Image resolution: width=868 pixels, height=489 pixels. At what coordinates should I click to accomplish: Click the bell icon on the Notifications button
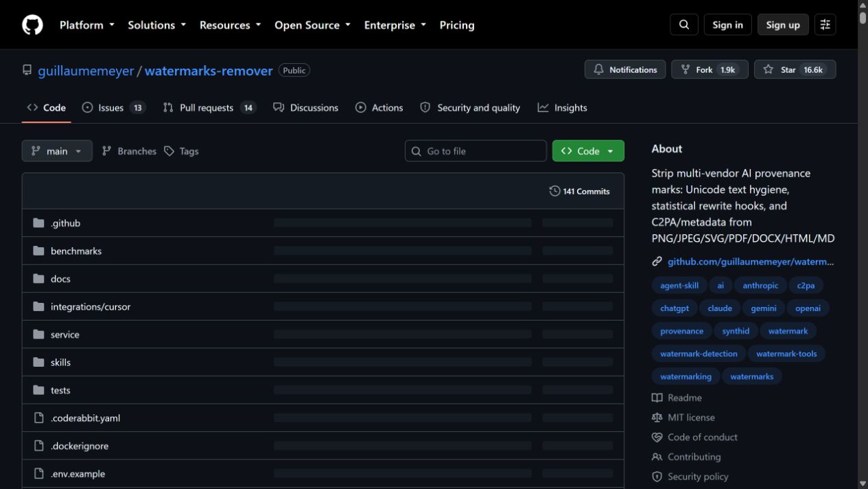(599, 69)
